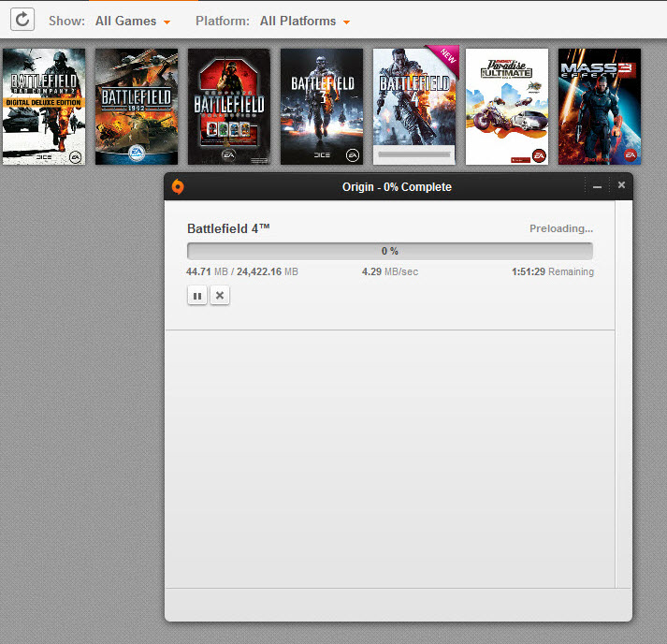The width and height of the screenshot is (667, 644).
Task: Click the 4.29 MB/sec speed text
Action: (x=390, y=271)
